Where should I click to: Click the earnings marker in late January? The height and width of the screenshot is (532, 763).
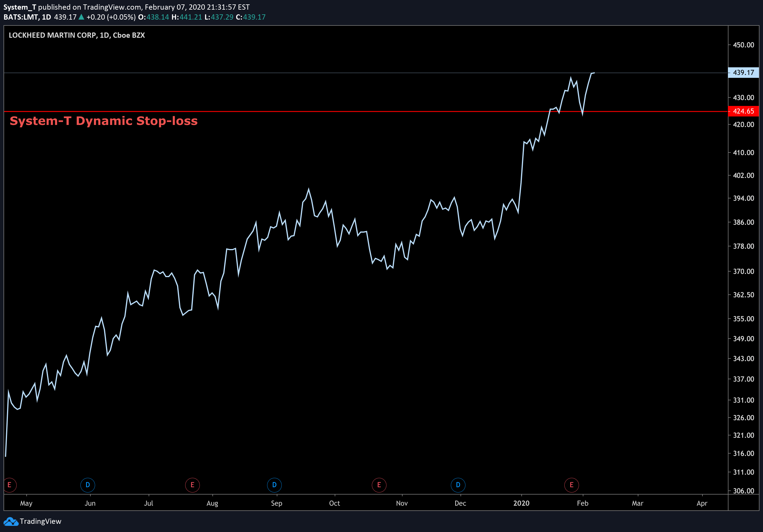coord(572,485)
